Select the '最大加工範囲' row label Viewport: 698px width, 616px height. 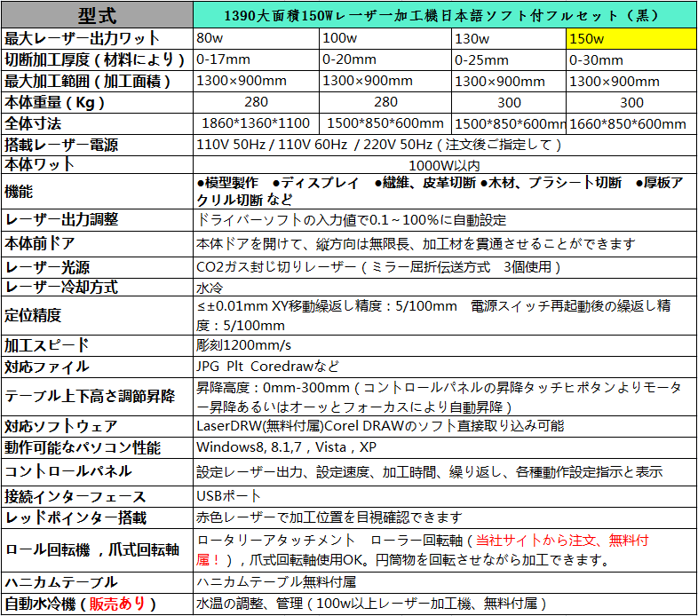click(x=97, y=81)
